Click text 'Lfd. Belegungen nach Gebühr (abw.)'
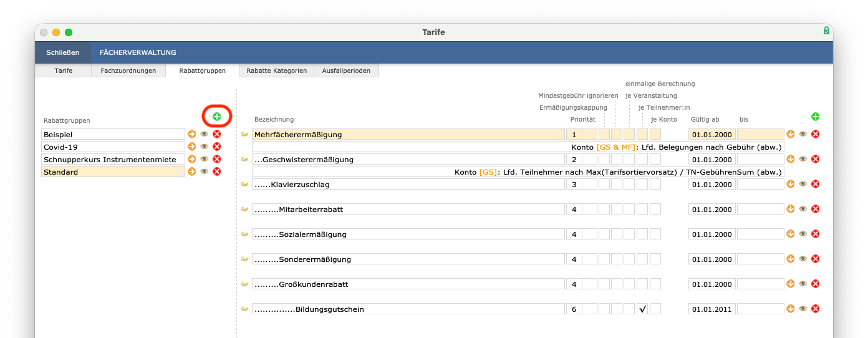 click(711, 147)
